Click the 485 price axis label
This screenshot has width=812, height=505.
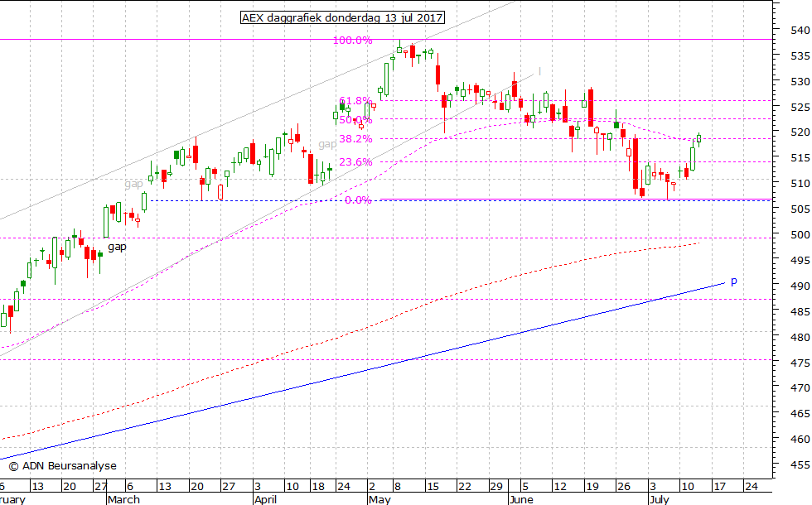tap(800, 311)
